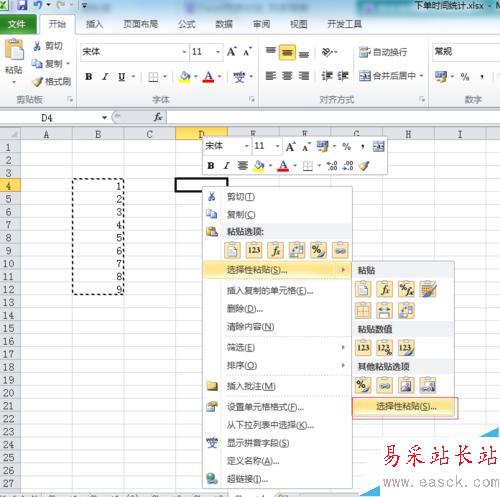Click the Cut scissors button in ribbon

click(48, 46)
